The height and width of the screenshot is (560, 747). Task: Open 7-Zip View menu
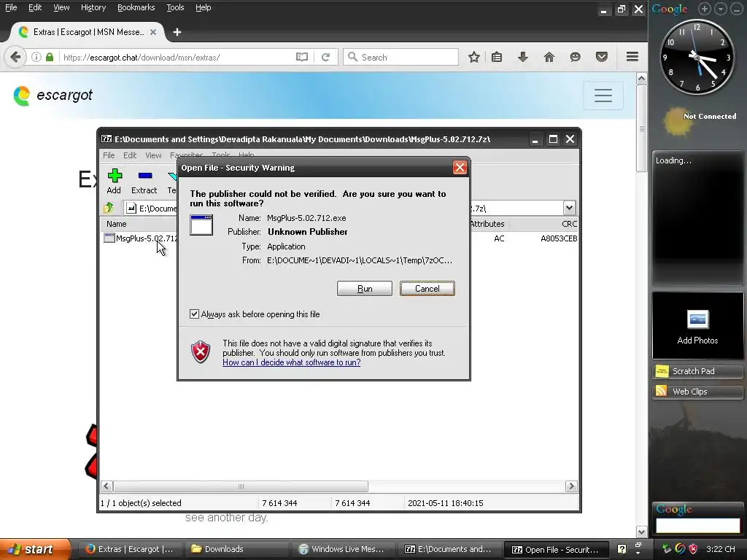click(153, 155)
